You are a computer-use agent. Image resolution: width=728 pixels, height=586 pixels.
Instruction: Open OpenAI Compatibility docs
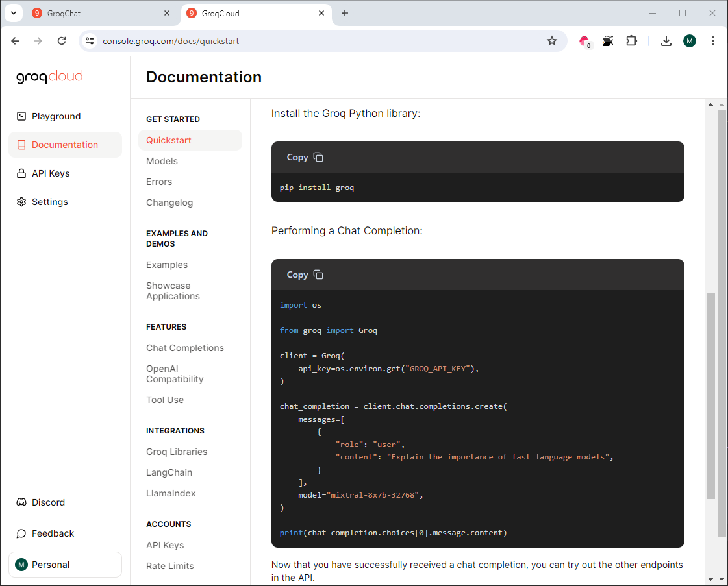click(175, 374)
